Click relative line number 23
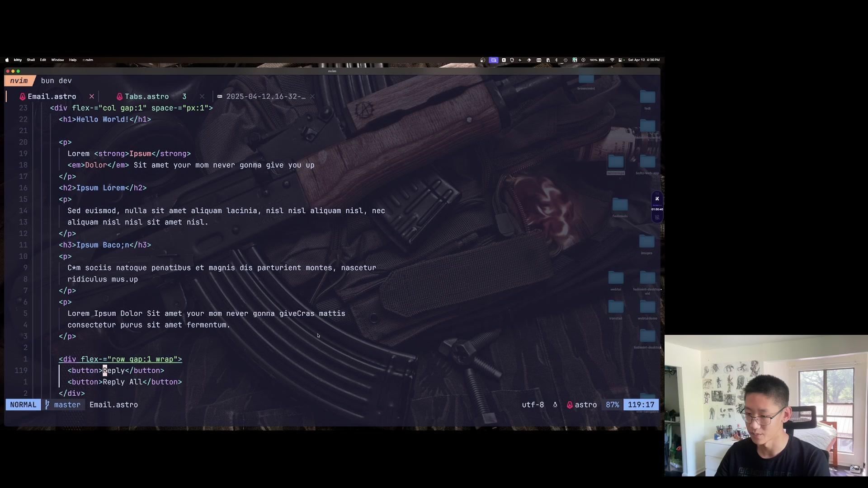 (23, 108)
